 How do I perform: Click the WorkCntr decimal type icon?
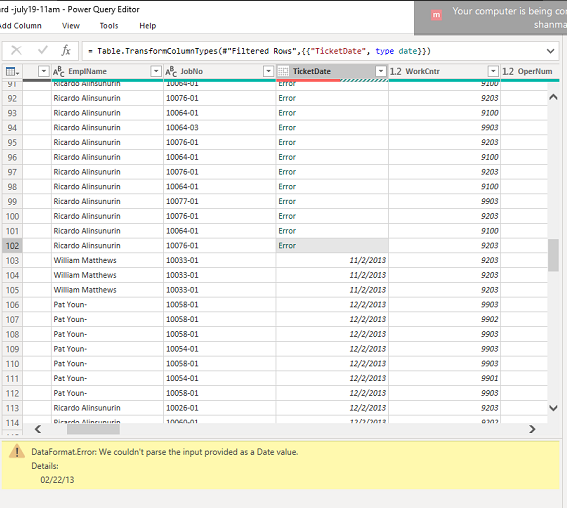(x=396, y=71)
